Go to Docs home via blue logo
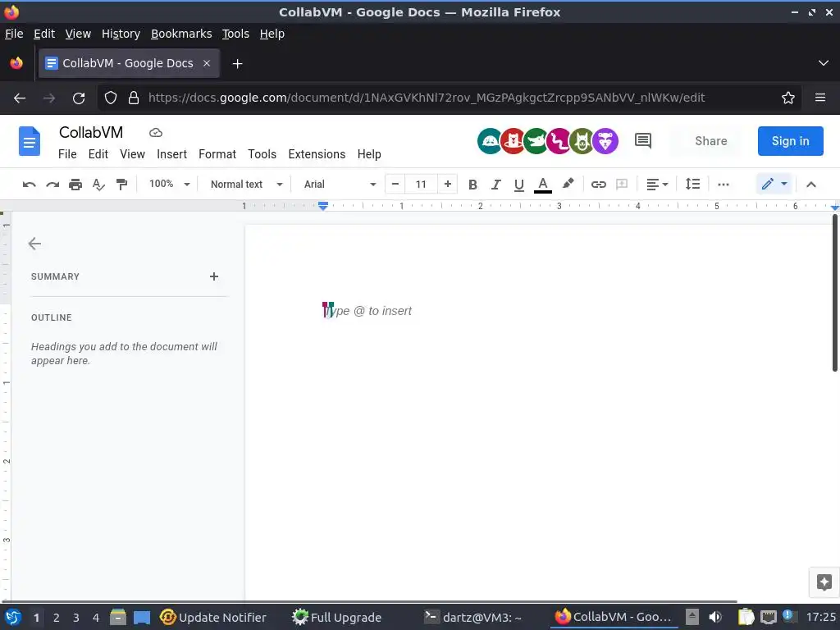Image resolution: width=840 pixels, height=630 pixels. [30, 141]
